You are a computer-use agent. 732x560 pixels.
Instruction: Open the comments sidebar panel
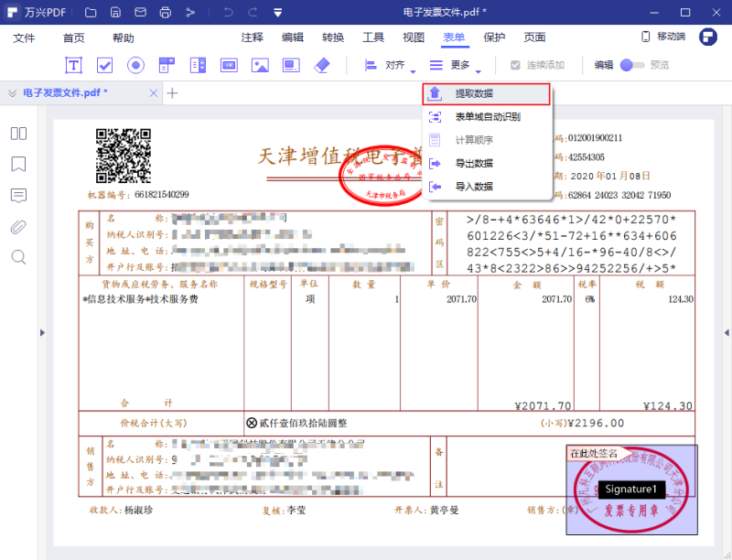[x=18, y=196]
